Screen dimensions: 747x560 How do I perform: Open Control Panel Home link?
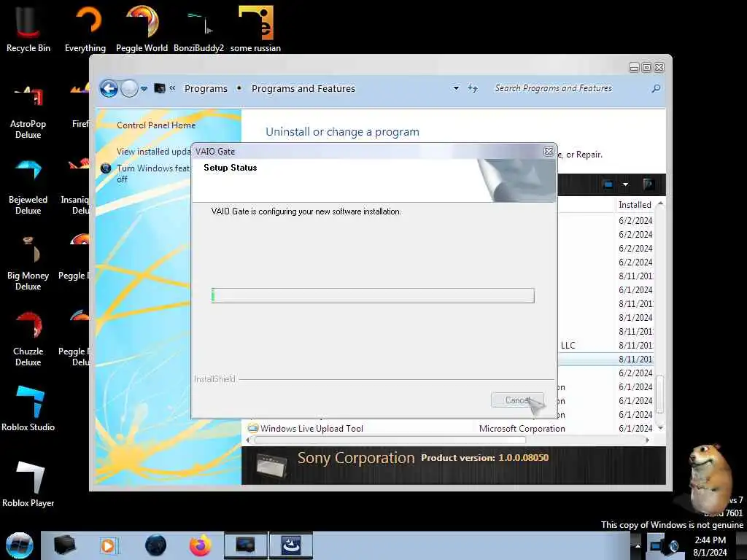pyautogui.click(x=156, y=125)
